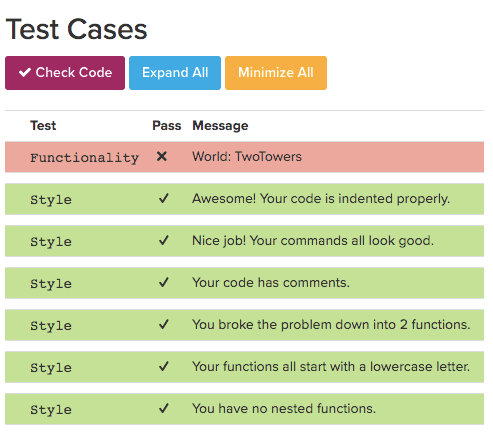Screen dimensions: 493x445
Task: Select the Test column header
Action: (43, 126)
